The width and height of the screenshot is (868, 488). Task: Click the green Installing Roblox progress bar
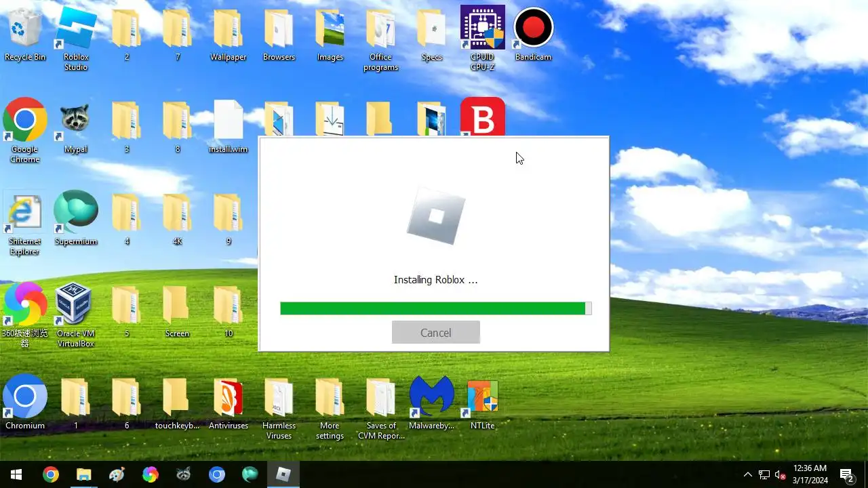(435, 308)
